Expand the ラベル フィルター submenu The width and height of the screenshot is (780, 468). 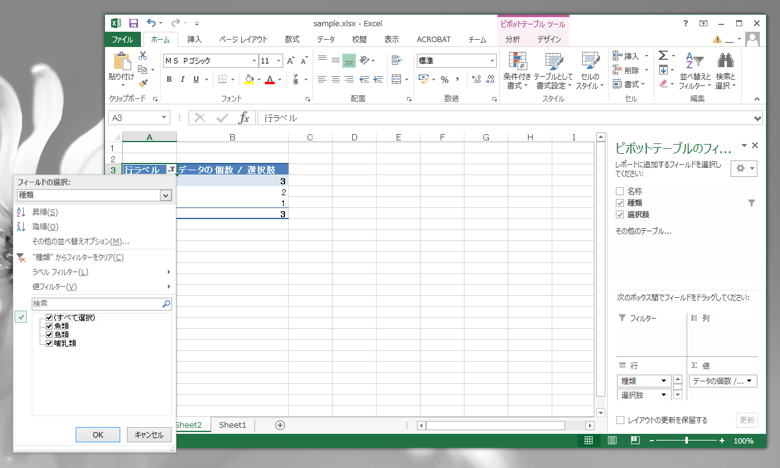95,272
